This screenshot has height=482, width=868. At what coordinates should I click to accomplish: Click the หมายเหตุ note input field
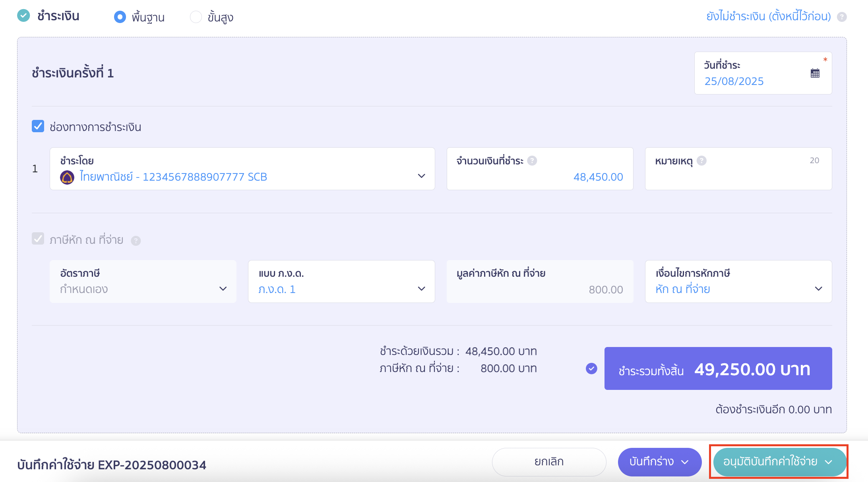tap(738, 177)
